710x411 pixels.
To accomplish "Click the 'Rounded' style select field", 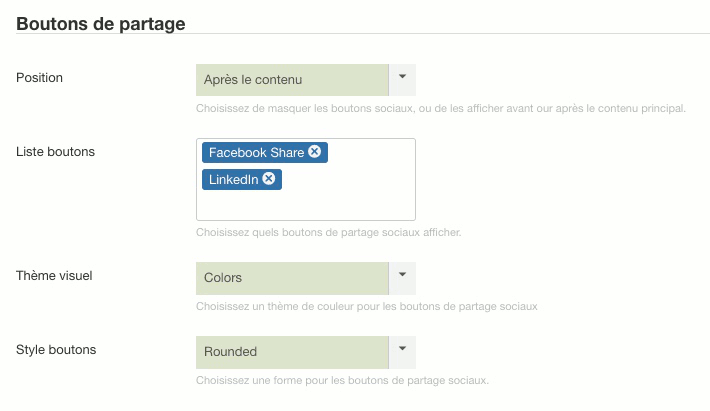I will coord(292,352).
